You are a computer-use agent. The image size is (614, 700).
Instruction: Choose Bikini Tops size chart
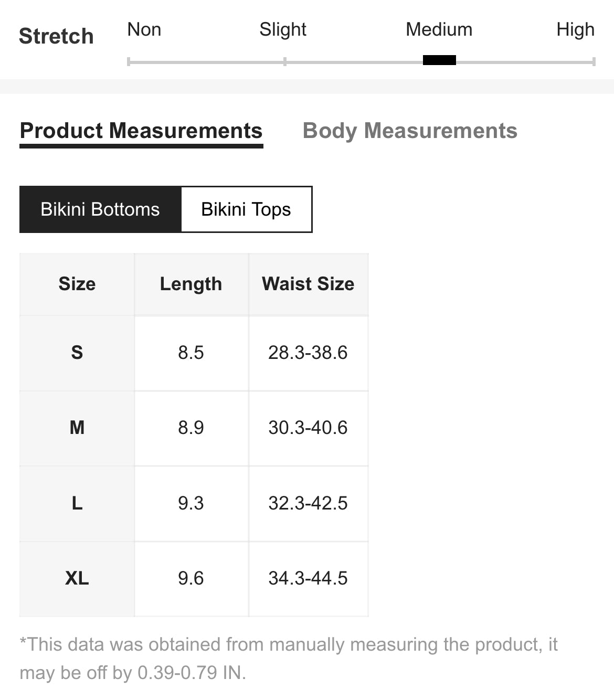[246, 209]
